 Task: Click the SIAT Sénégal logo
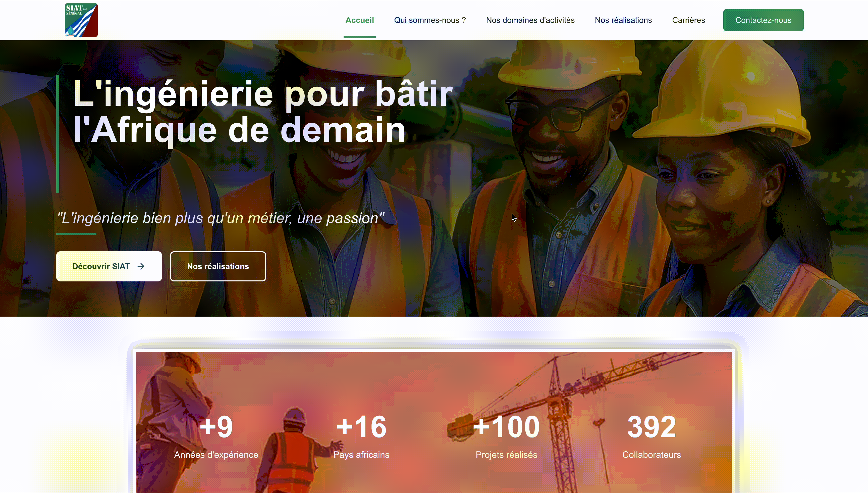81,20
